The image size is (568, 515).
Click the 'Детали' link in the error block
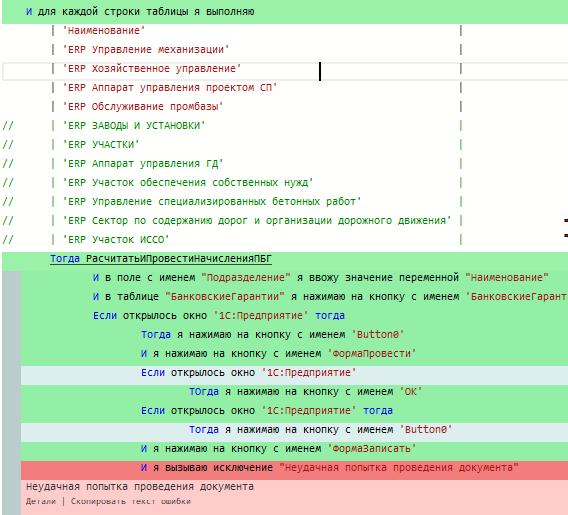(41, 501)
